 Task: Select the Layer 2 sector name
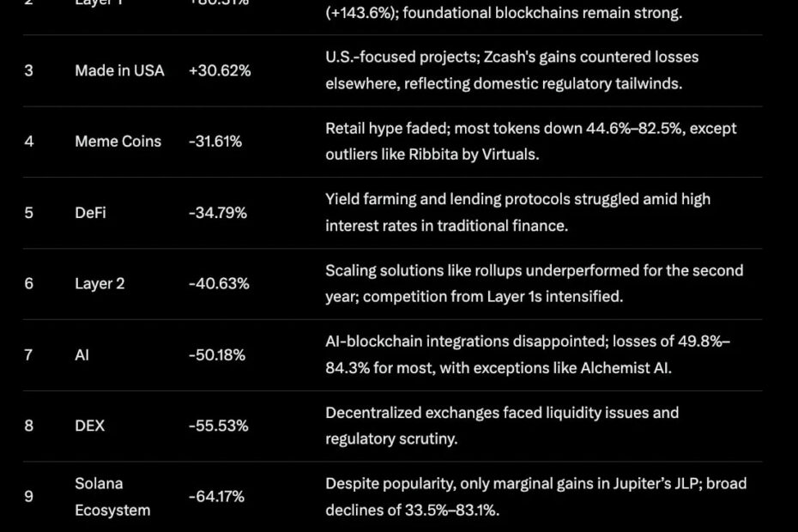pyautogui.click(x=100, y=283)
